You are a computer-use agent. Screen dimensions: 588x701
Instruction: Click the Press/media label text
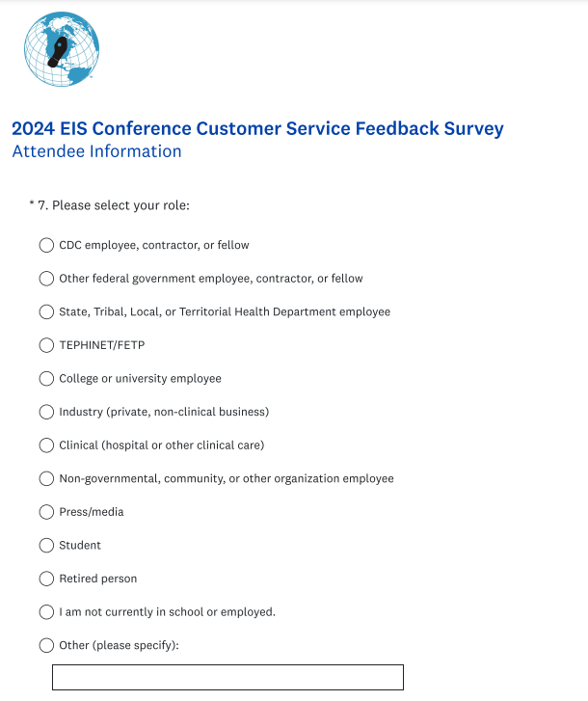[92, 512]
